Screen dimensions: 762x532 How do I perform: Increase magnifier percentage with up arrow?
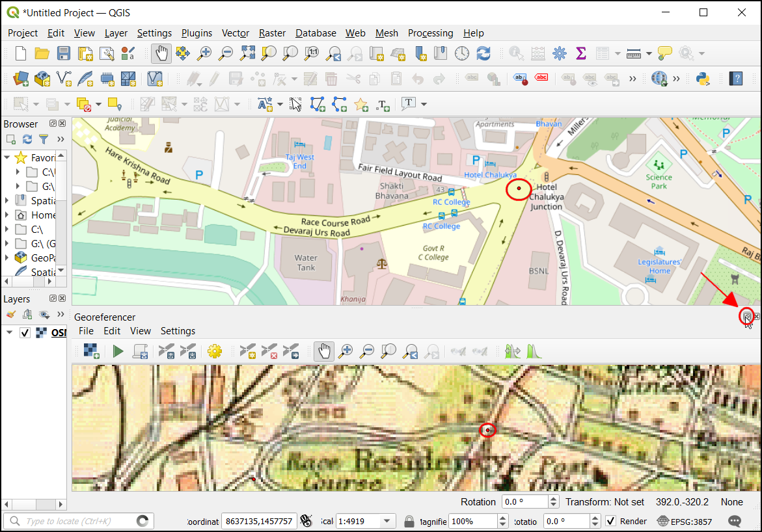pyautogui.click(x=503, y=518)
